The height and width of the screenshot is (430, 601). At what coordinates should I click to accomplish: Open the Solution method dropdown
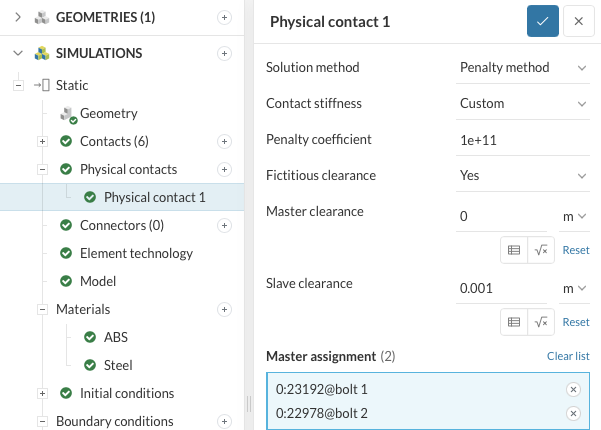pos(523,68)
